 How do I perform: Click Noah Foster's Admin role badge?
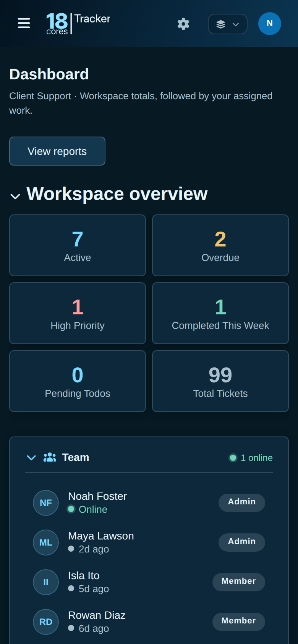click(x=242, y=502)
